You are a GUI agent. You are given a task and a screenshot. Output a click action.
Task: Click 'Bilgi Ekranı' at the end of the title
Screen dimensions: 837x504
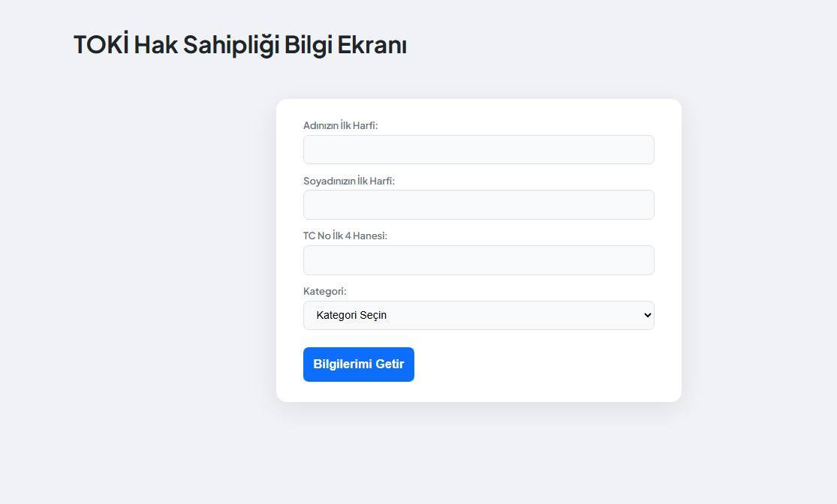[x=345, y=45]
